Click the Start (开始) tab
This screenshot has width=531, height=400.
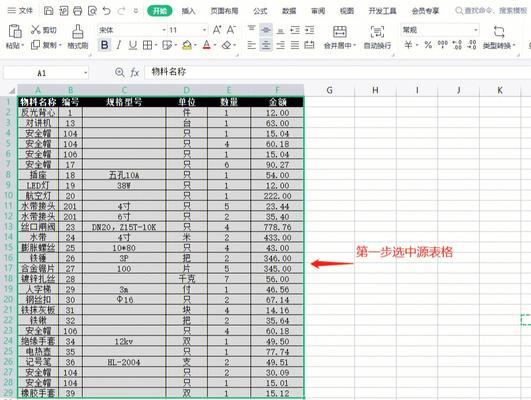pos(160,11)
